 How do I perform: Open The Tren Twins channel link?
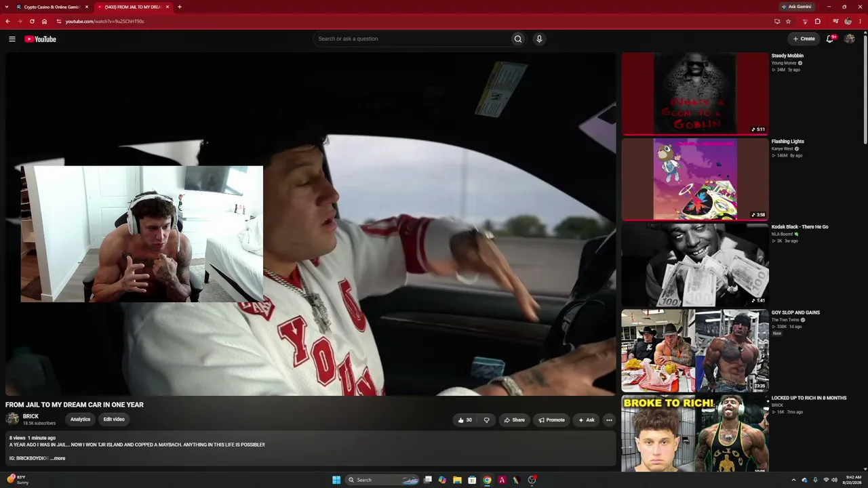point(785,320)
